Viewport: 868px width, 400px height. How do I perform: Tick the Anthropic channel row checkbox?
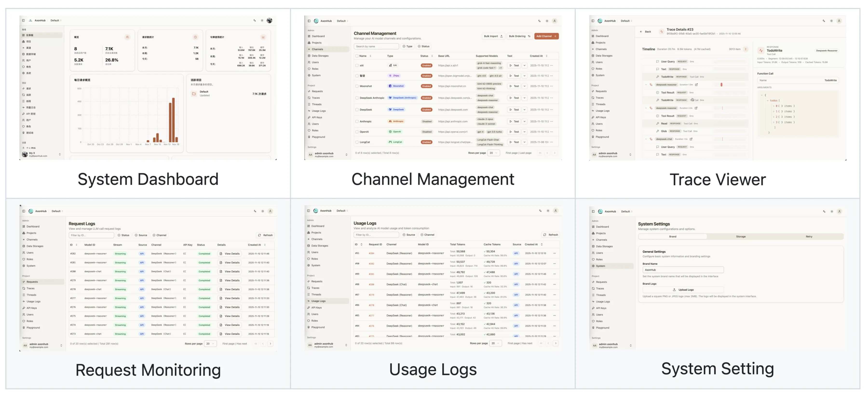coord(357,121)
